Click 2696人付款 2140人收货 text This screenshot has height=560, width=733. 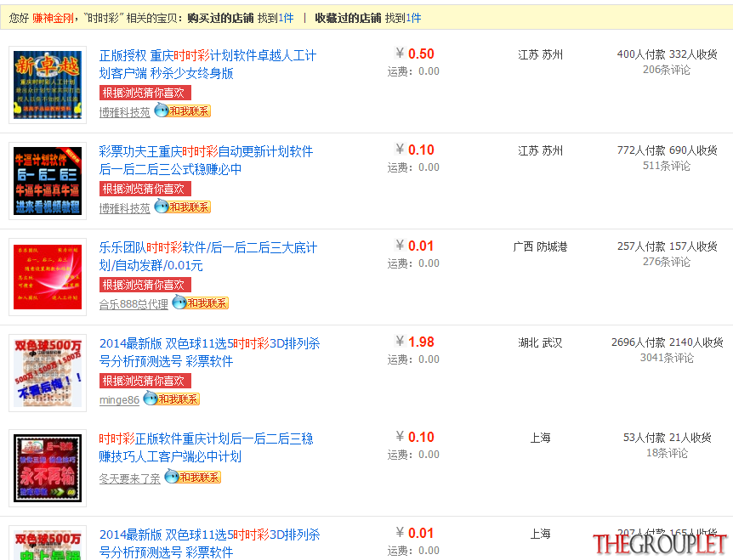(667, 342)
